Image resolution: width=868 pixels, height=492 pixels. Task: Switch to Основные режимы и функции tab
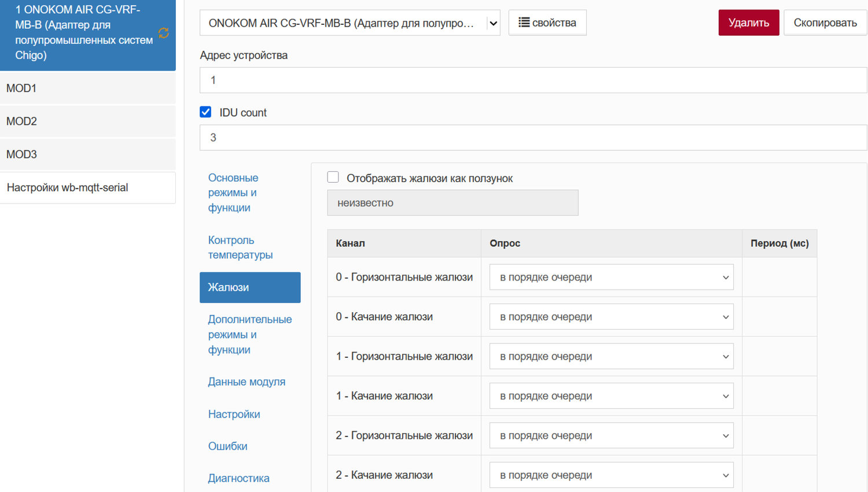[233, 193]
